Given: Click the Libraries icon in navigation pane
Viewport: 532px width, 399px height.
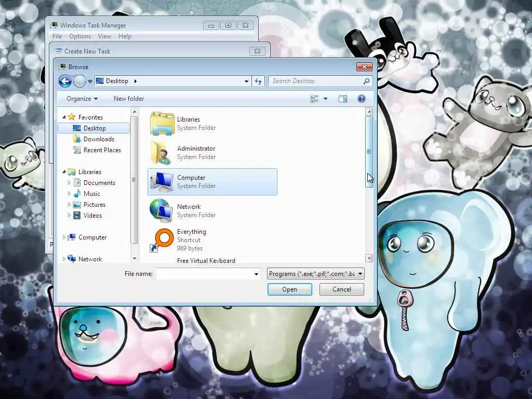Looking at the screenshot, I should click(72, 171).
